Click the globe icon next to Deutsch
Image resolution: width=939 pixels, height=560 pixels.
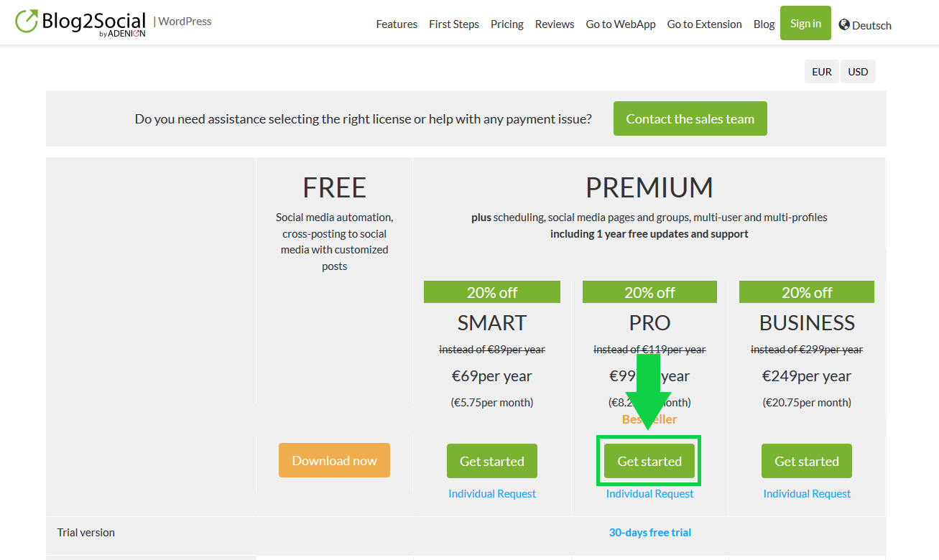844,24
